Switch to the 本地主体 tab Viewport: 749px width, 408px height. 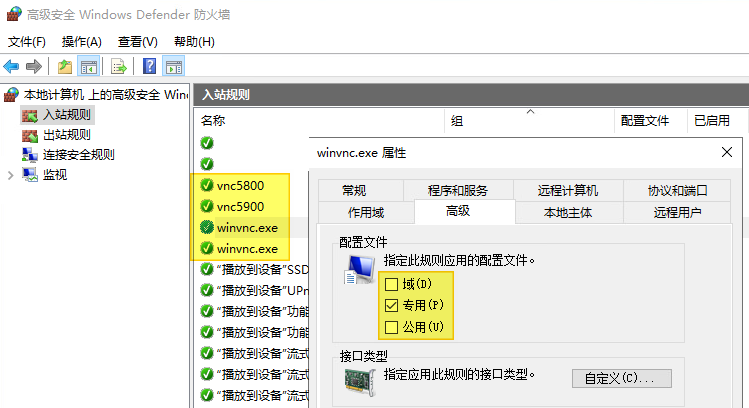(x=567, y=212)
